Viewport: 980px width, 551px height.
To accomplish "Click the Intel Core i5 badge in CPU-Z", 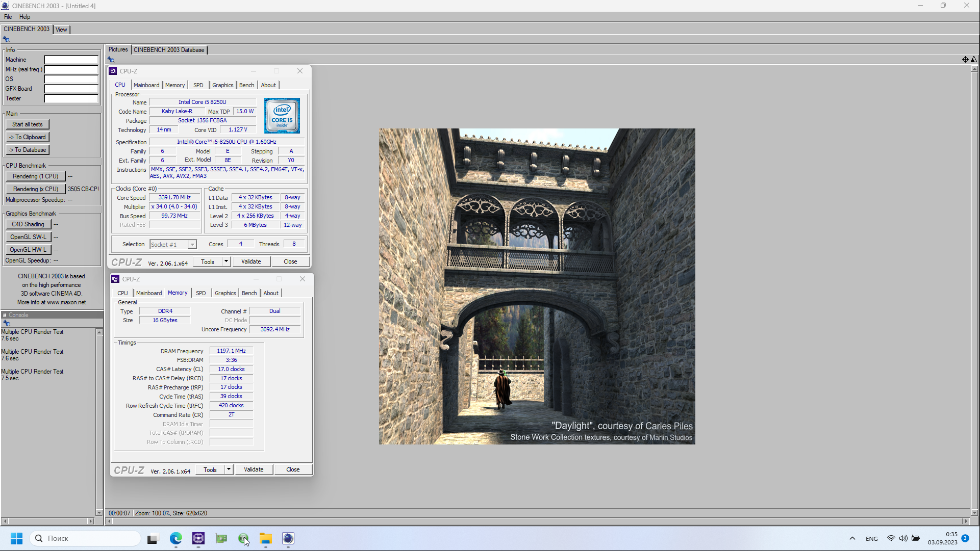I will pos(282,116).
